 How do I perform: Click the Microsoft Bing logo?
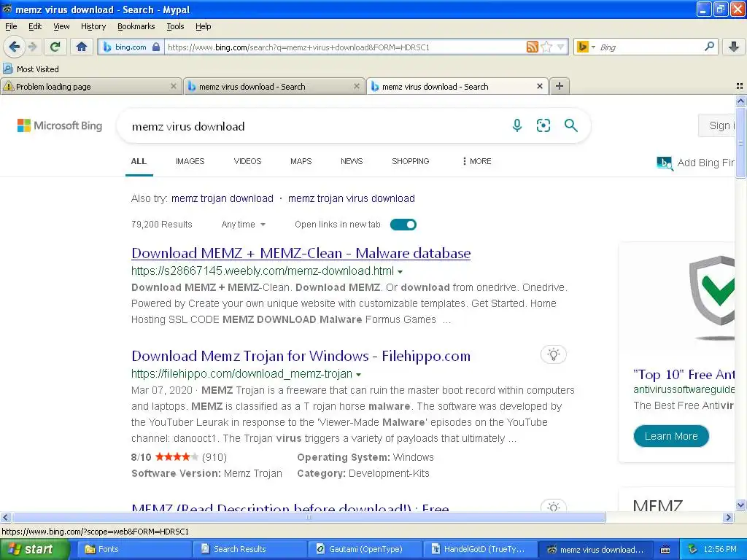coord(60,125)
